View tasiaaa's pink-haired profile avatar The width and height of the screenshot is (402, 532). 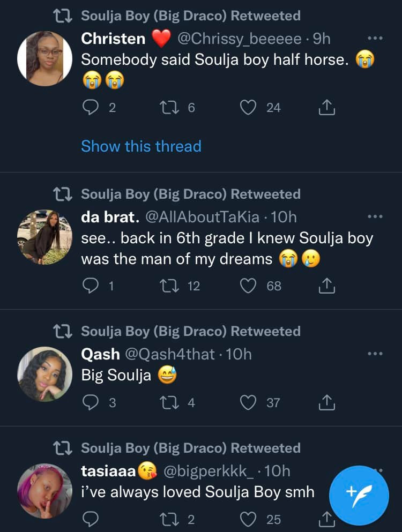click(44, 491)
